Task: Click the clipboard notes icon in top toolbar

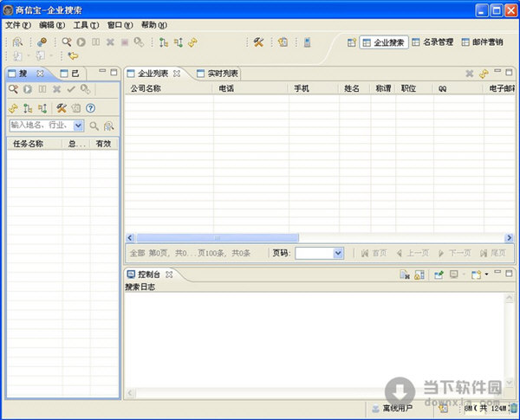Action: pos(283,42)
